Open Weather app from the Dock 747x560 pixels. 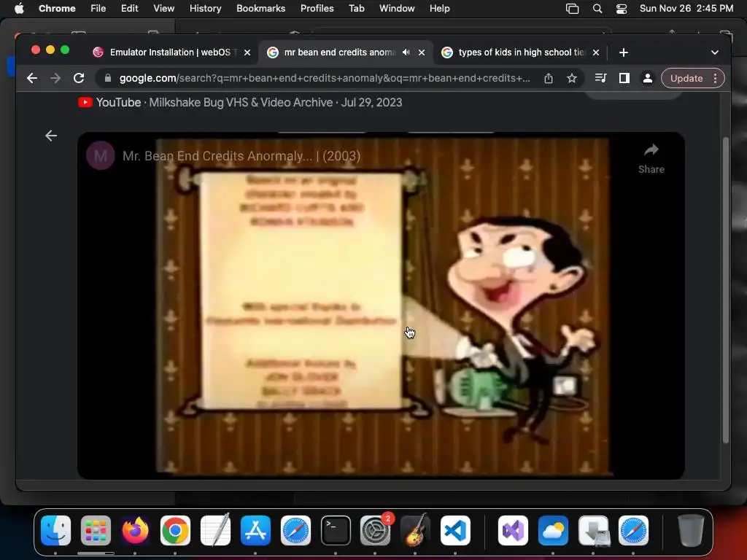(x=553, y=531)
